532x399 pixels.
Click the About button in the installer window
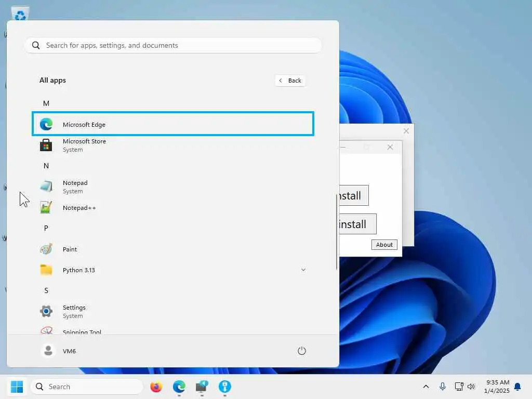click(384, 245)
